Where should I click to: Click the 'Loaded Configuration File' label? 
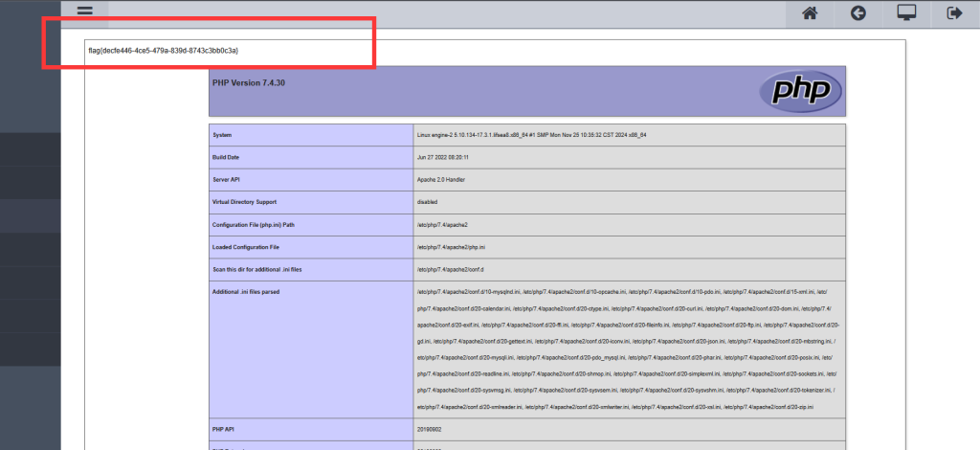click(x=246, y=247)
